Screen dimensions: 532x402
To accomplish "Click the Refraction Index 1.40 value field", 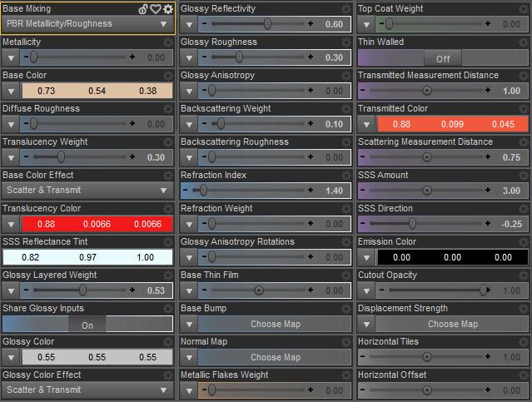I will (x=334, y=191).
